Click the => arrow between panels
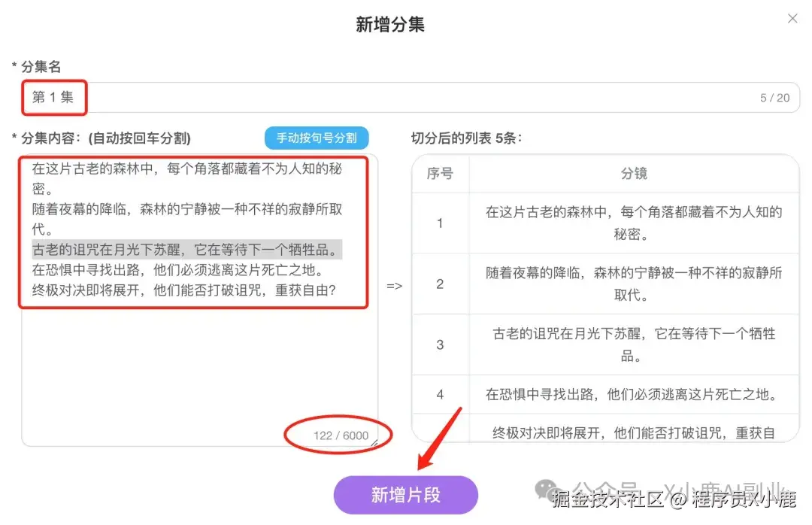Image resolution: width=812 pixels, height=525 pixels. [395, 286]
